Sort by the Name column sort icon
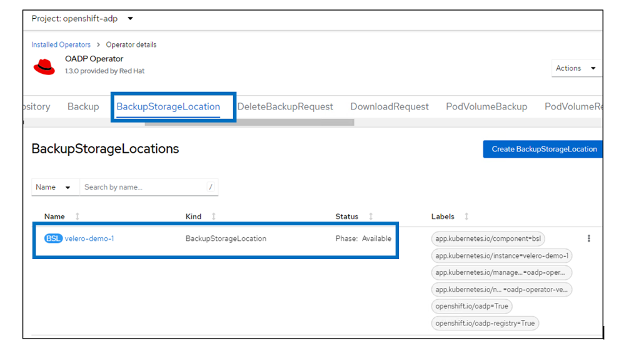The width and height of the screenshot is (644, 353). coord(78,217)
